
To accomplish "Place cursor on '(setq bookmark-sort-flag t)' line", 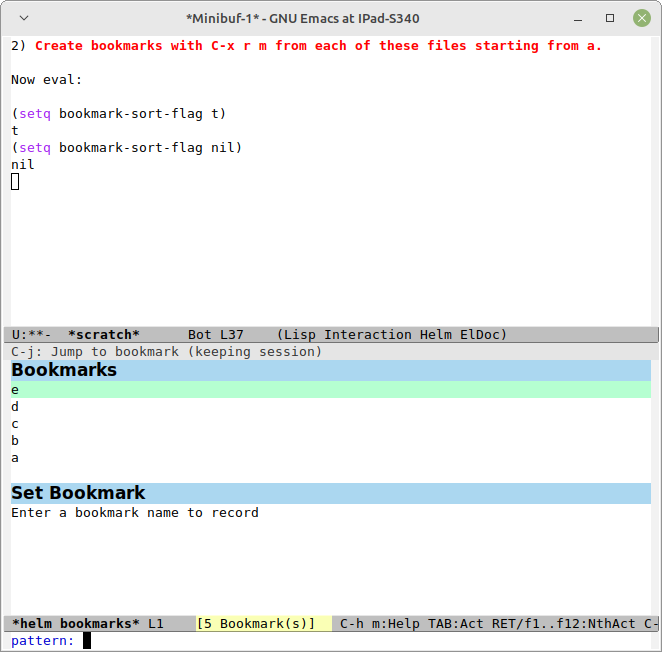I will (119, 114).
